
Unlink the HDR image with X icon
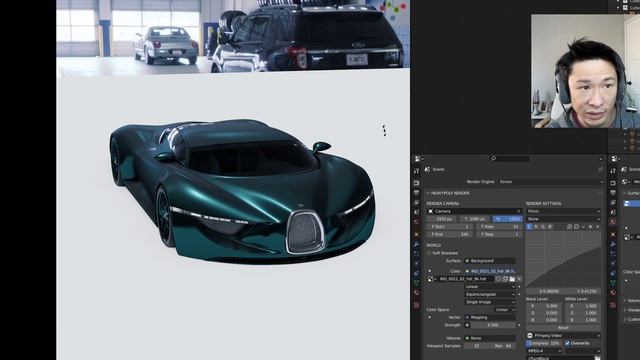(519, 279)
